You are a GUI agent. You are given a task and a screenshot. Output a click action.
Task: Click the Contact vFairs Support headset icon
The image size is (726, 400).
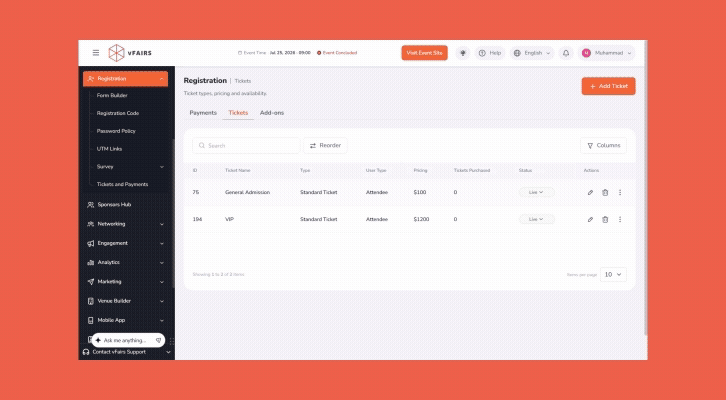tap(86, 352)
